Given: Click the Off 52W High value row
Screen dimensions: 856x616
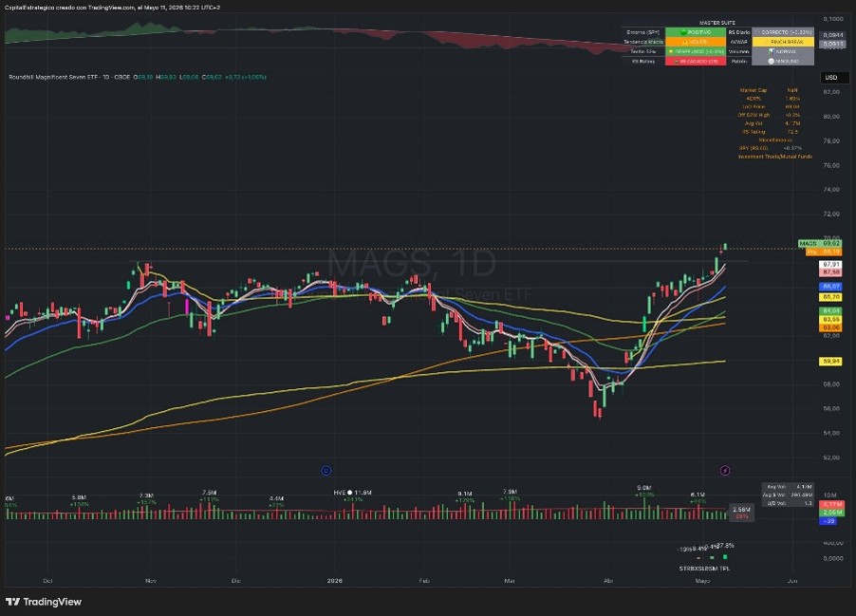Looking at the screenshot, I should [x=770, y=115].
